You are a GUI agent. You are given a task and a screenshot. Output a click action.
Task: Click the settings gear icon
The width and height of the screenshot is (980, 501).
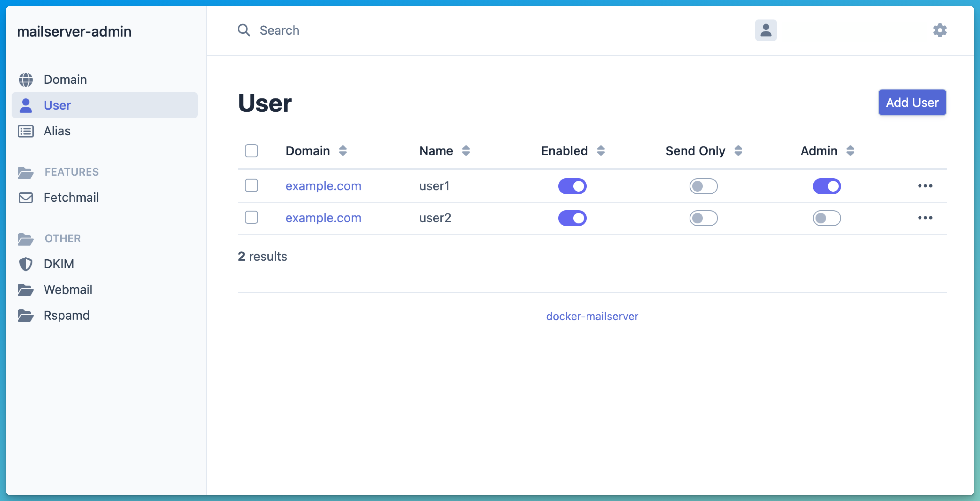click(x=939, y=30)
